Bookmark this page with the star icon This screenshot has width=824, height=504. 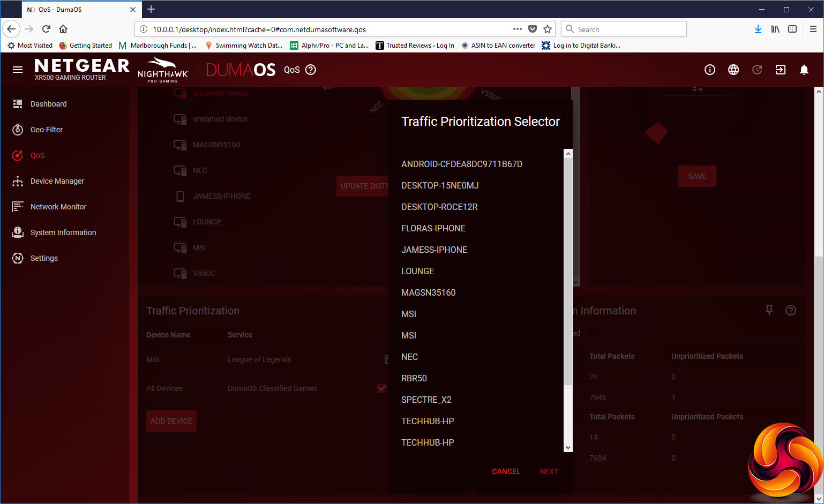548,29
